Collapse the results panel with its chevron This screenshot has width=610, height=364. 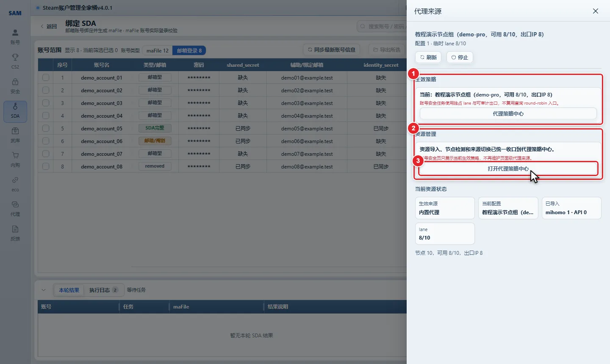click(44, 290)
